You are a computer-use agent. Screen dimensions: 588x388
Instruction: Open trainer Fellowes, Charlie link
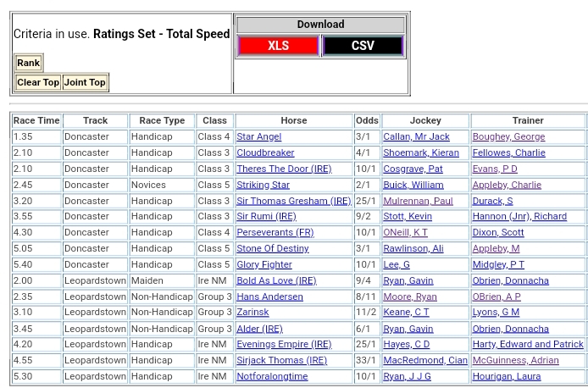click(x=508, y=153)
